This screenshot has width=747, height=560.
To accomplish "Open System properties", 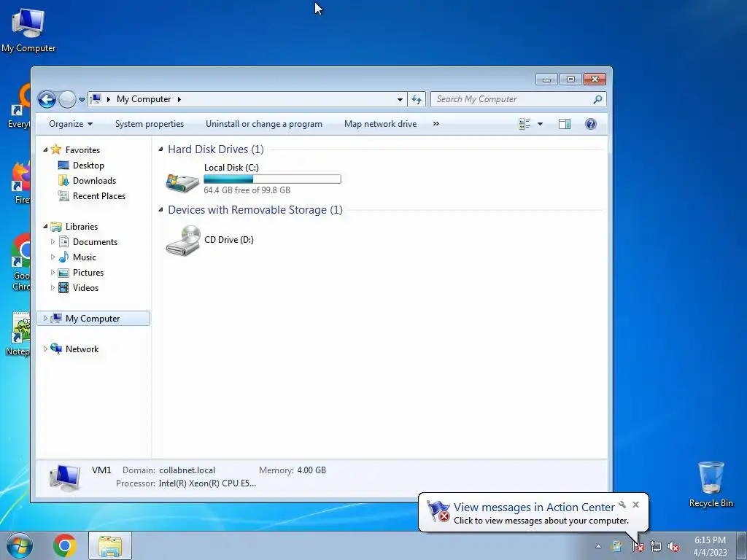I will coord(149,124).
